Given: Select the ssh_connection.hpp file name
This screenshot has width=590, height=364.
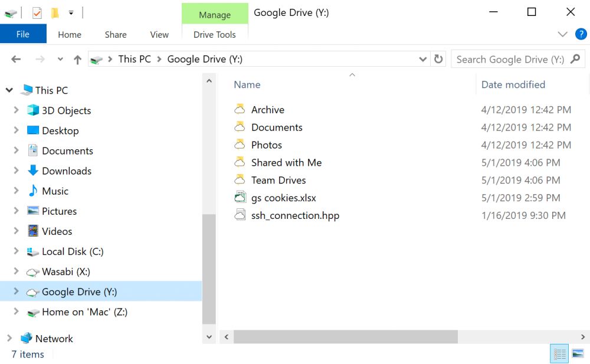Looking at the screenshot, I should tap(296, 216).
